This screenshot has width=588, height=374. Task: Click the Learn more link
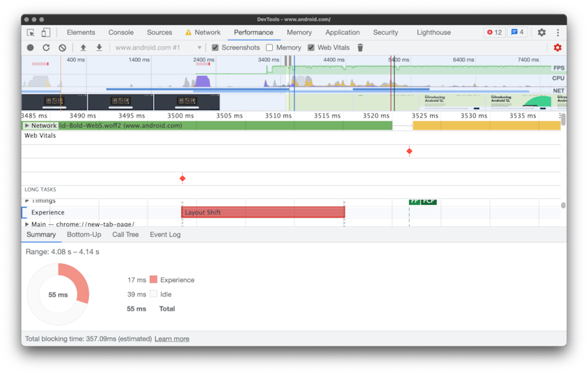pos(172,339)
